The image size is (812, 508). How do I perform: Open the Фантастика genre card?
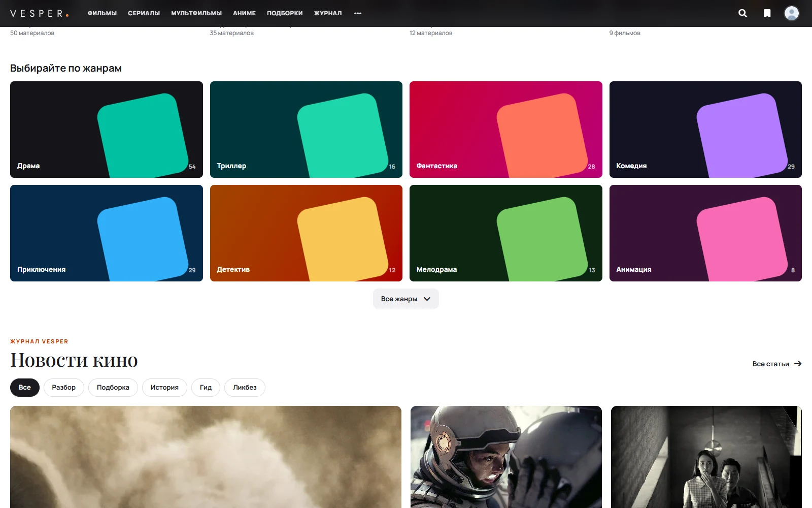506,130
